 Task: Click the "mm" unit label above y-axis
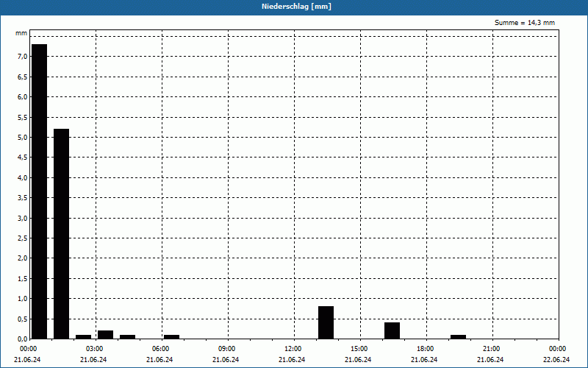click(x=21, y=34)
